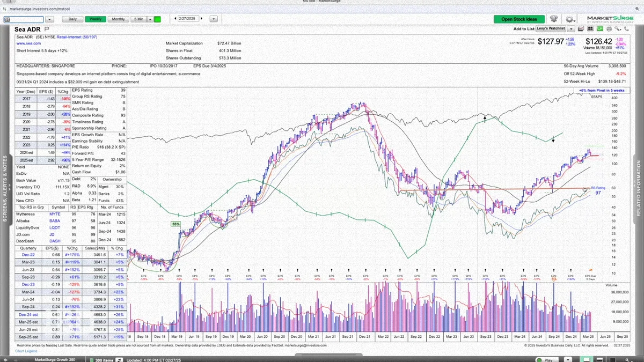Expand the Related Information side panel

click(x=639, y=188)
